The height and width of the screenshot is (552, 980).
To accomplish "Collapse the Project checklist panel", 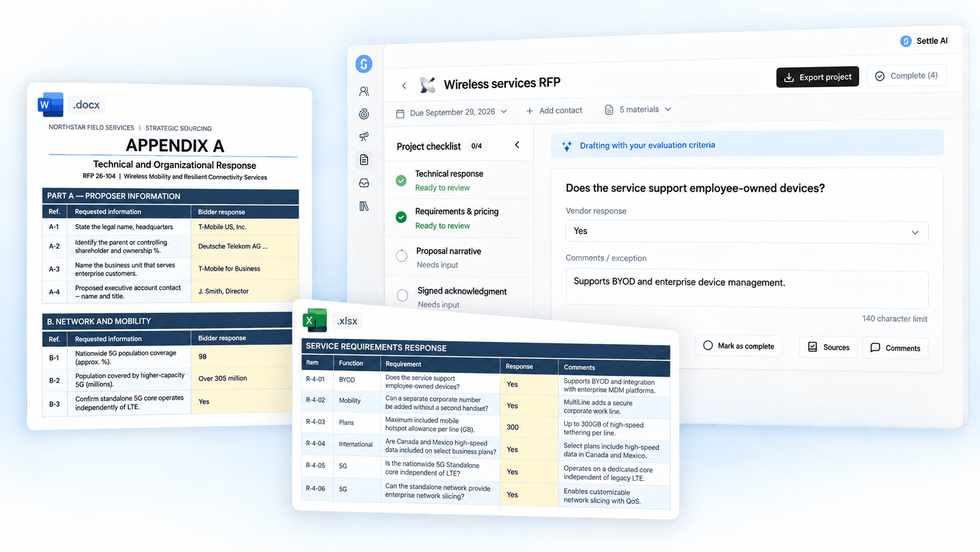I will pos(517,145).
